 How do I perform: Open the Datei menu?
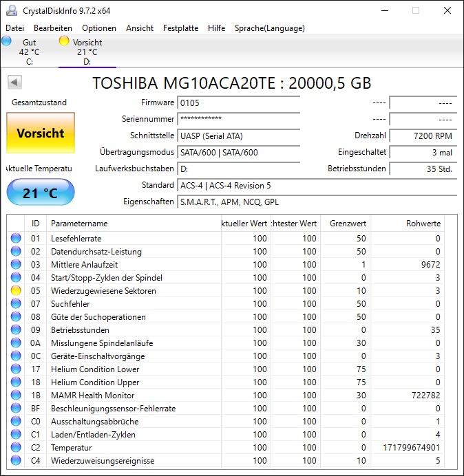coord(14,28)
